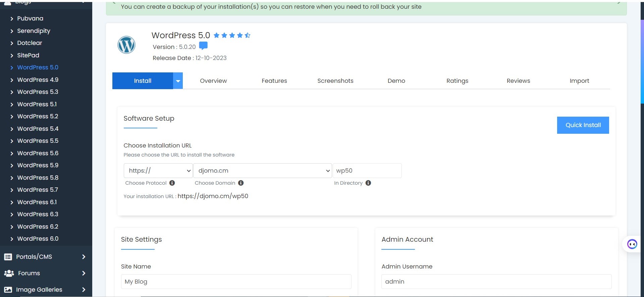Click the release date 12-10-2023 text
This screenshot has height=297, width=644.
coord(211,58)
